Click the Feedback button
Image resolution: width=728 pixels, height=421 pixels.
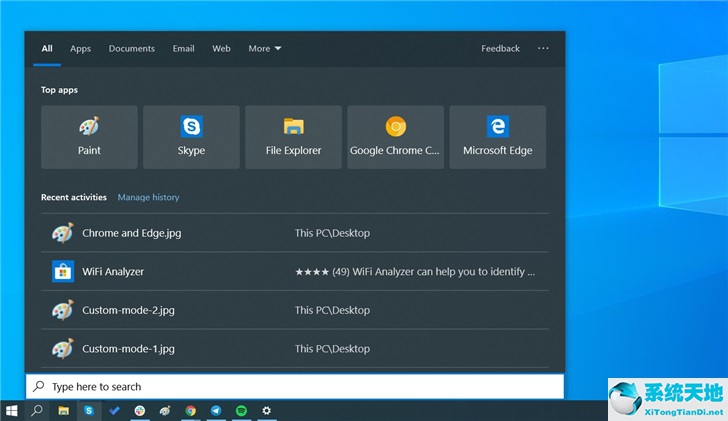coord(500,48)
